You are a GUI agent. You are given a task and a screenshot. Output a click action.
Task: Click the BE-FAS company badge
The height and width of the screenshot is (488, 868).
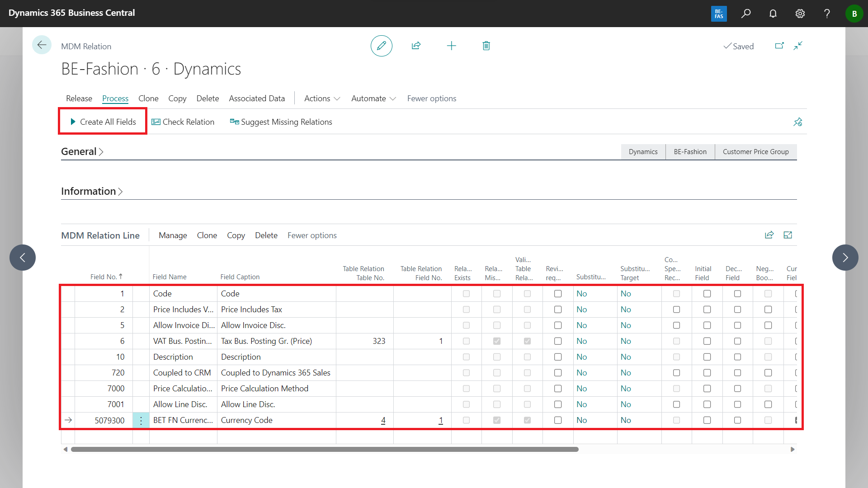click(x=719, y=14)
